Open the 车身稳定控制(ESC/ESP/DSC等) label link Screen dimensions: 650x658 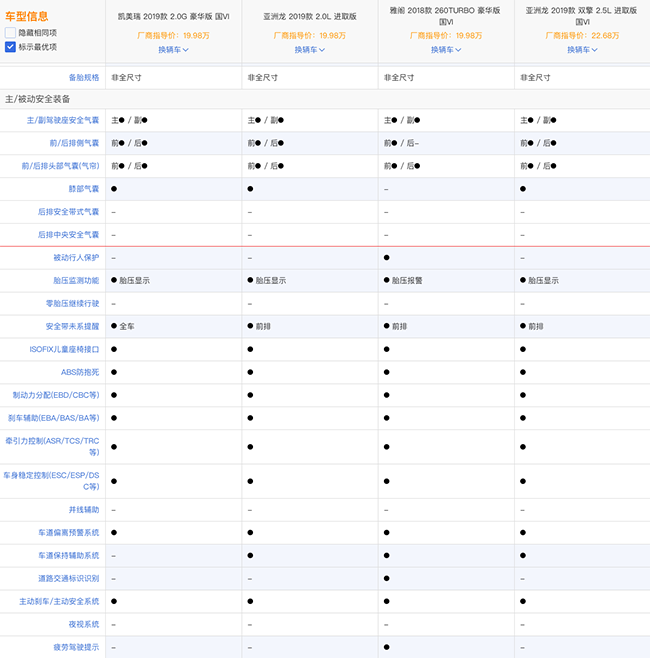pyautogui.click(x=52, y=481)
